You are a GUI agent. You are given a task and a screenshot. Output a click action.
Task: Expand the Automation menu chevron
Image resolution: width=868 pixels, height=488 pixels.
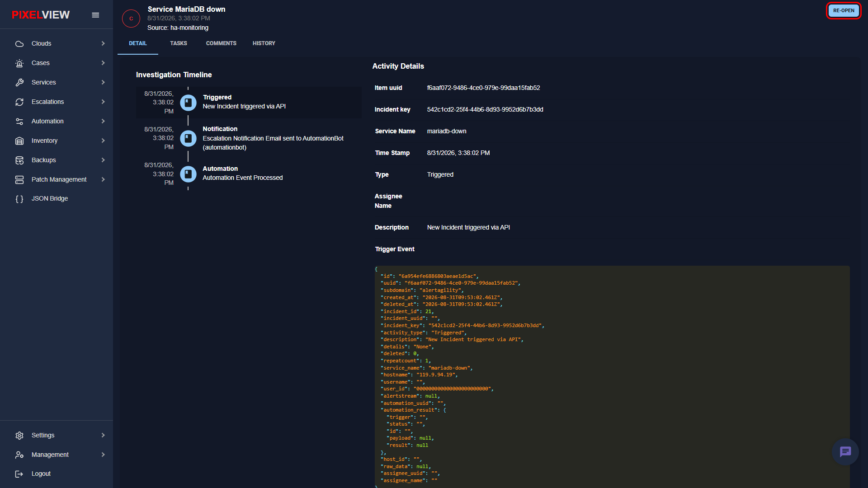tap(103, 121)
